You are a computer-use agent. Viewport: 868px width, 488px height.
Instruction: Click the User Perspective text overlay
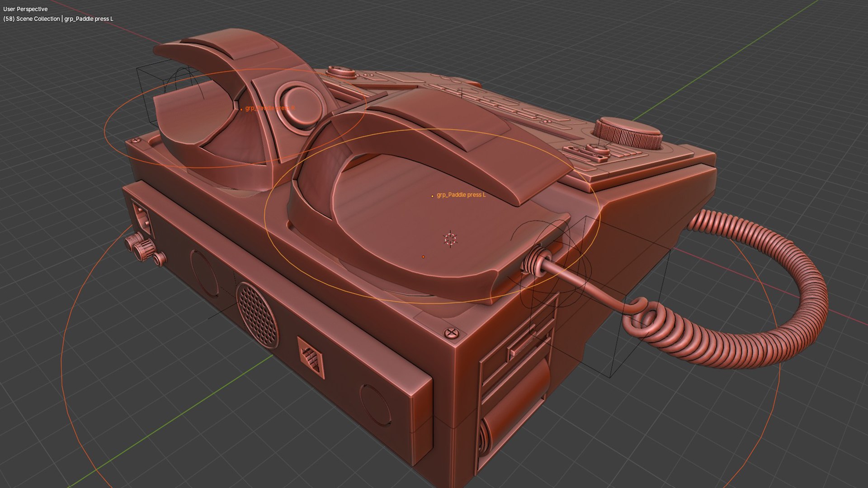(x=25, y=9)
